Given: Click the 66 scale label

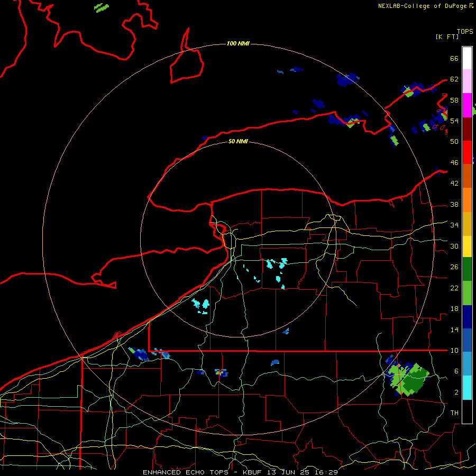Looking at the screenshot, I should click(454, 58).
